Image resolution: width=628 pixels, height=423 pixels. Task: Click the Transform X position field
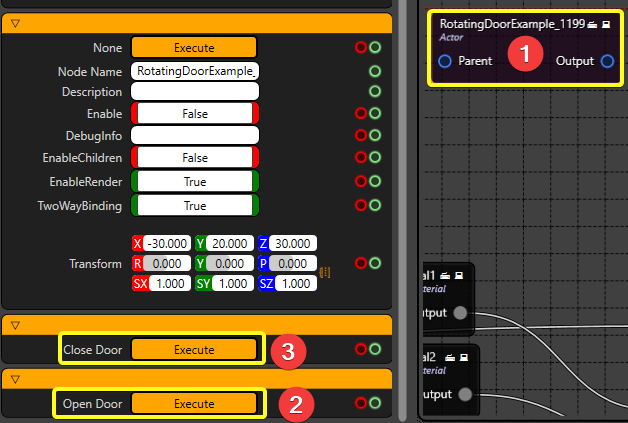pos(167,244)
